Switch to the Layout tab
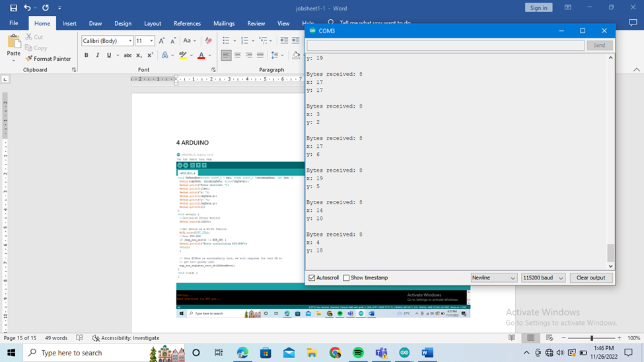 pyautogui.click(x=153, y=23)
